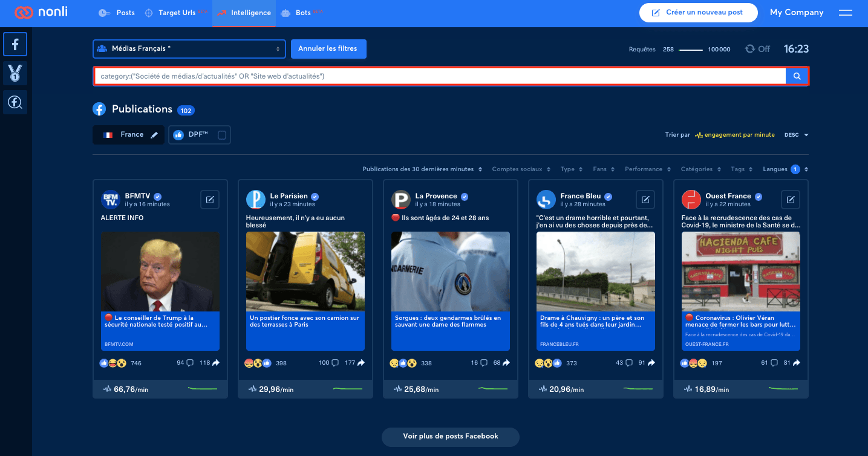
Task: Open the Posts tab
Action: point(117,13)
